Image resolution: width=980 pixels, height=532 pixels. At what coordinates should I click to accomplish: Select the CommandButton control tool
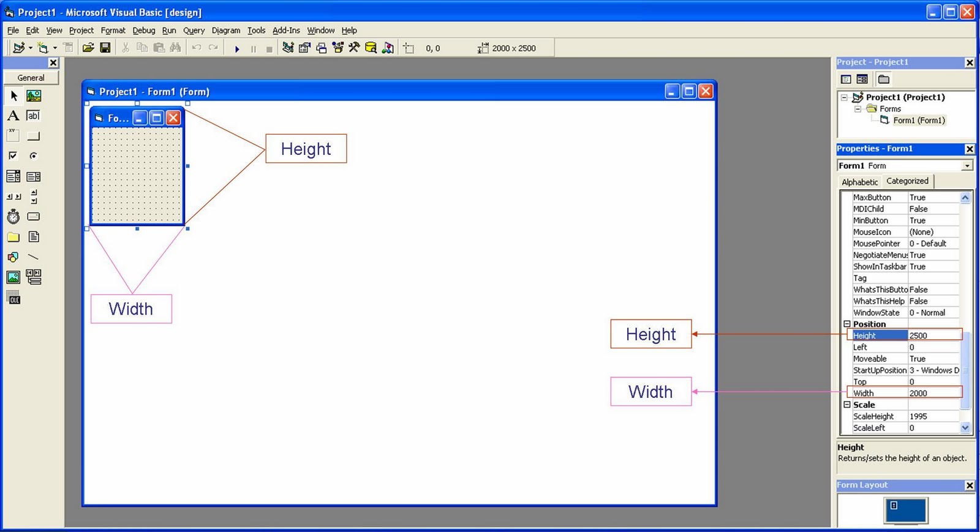click(34, 136)
